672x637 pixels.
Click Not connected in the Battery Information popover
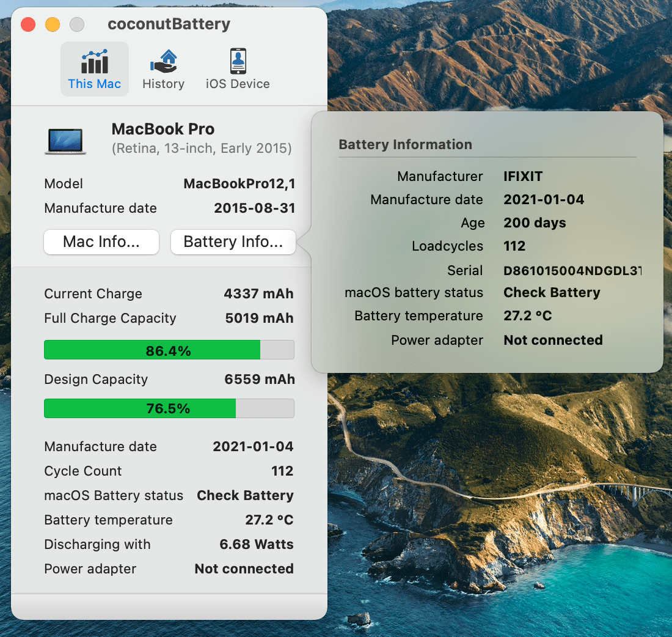[x=553, y=340]
